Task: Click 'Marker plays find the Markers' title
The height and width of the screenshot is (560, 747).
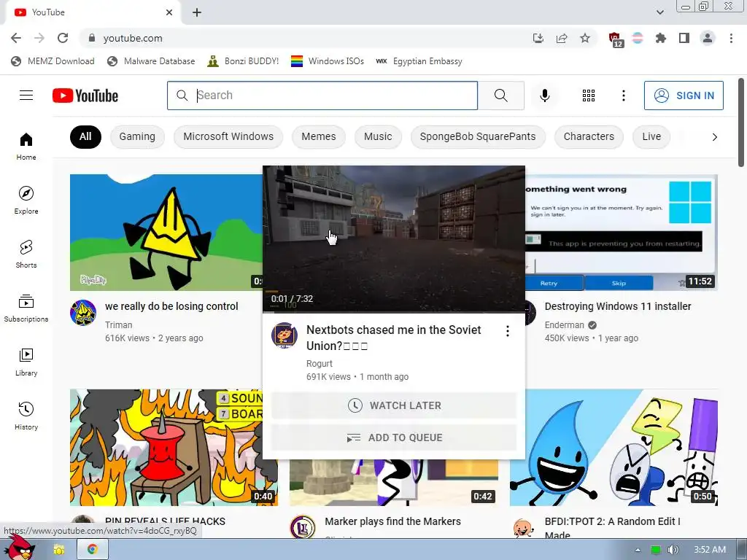Action: (x=392, y=521)
